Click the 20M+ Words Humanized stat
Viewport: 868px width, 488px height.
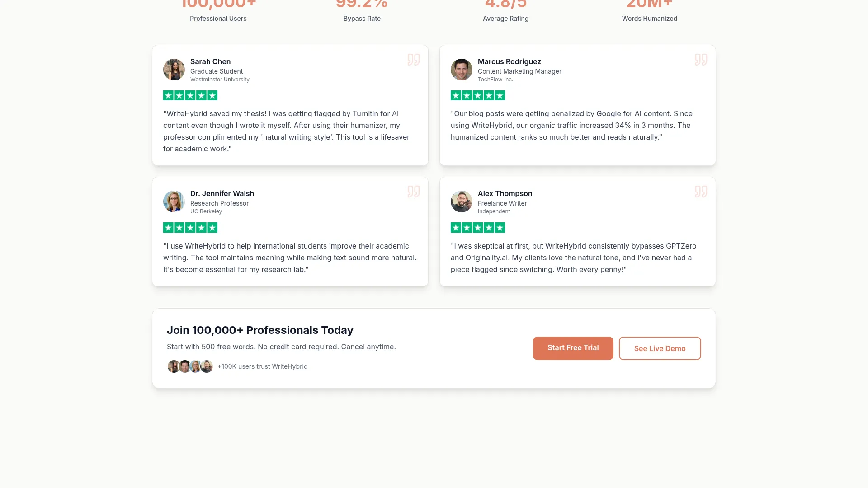click(649, 11)
